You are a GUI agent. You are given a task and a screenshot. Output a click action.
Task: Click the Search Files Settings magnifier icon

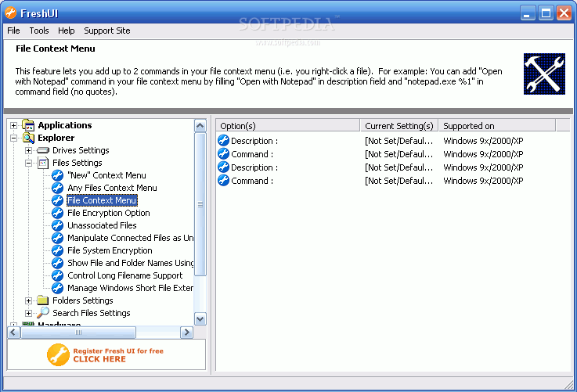[x=43, y=312]
